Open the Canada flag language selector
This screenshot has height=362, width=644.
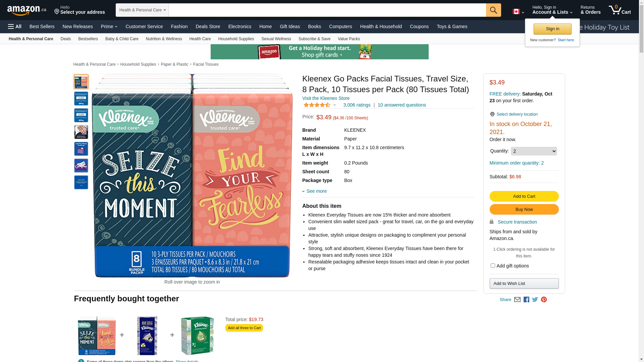point(518,12)
